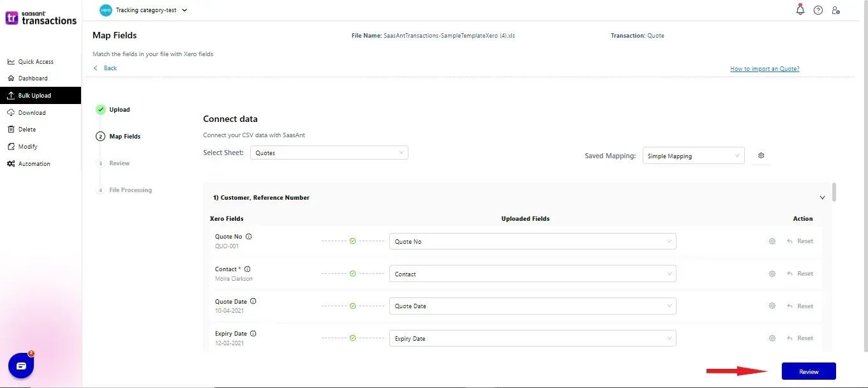868x388 pixels.
Task: Reset the Contact mapping
Action: (x=800, y=274)
